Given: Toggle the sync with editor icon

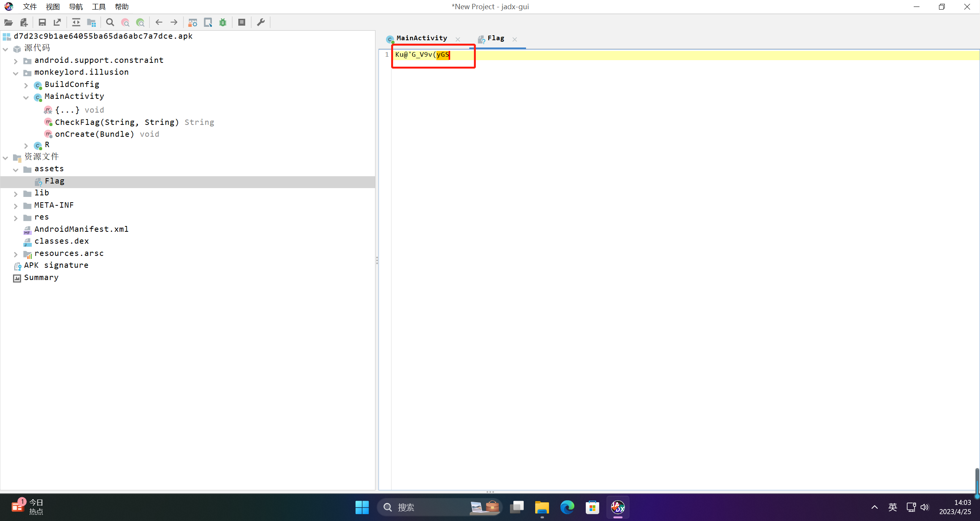Looking at the screenshot, I should coord(76,23).
